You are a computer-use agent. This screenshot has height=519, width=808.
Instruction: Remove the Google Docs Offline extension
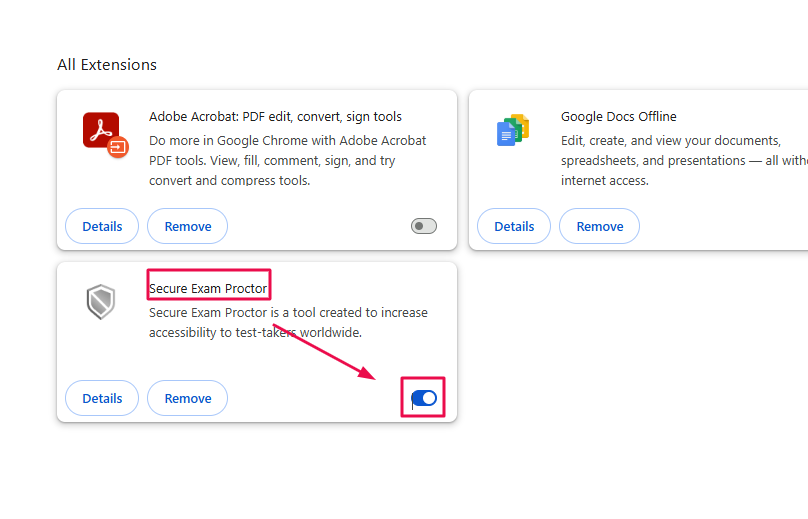click(600, 227)
